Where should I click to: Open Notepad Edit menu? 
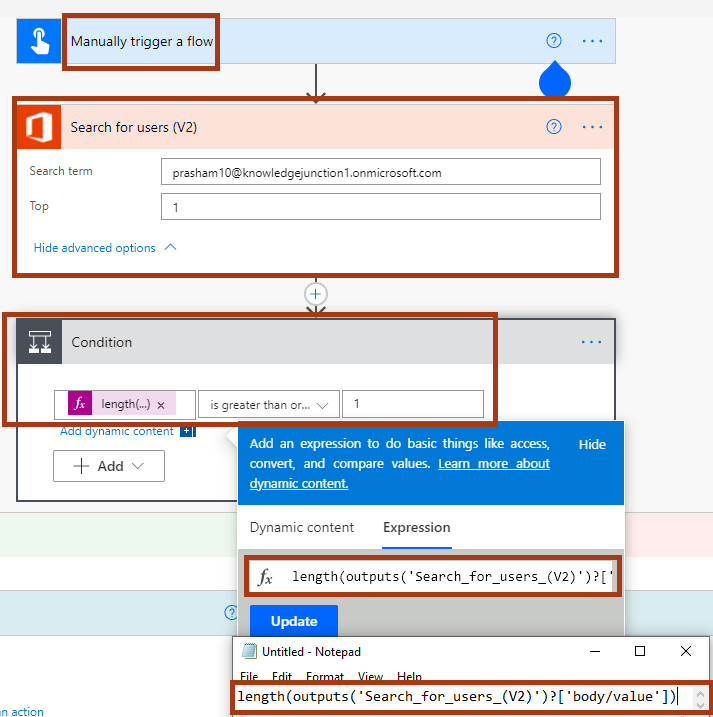(282, 676)
